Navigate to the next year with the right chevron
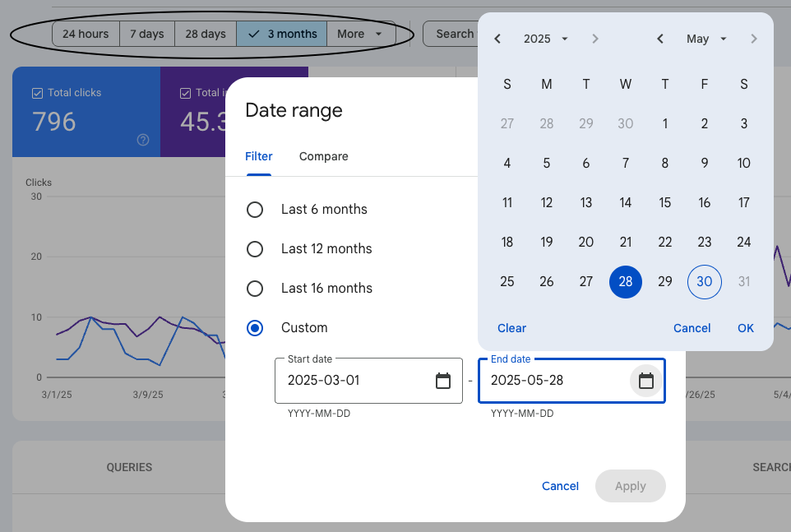This screenshot has width=791, height=532. 594,38
